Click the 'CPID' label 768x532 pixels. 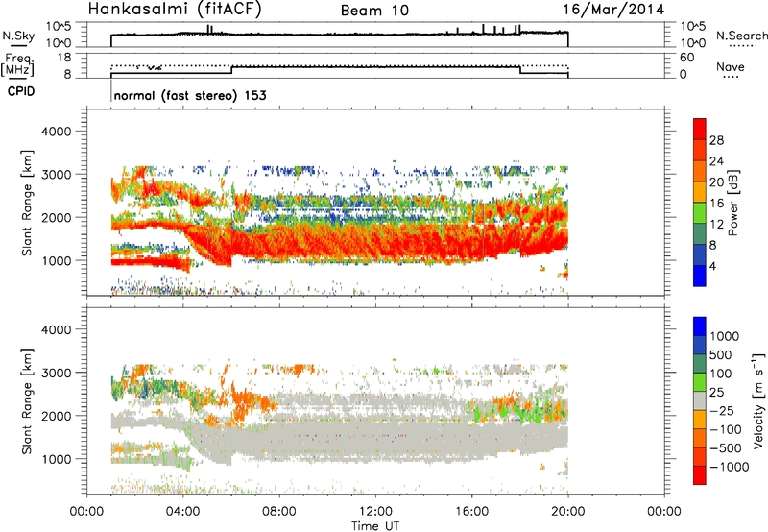[21, 91]
